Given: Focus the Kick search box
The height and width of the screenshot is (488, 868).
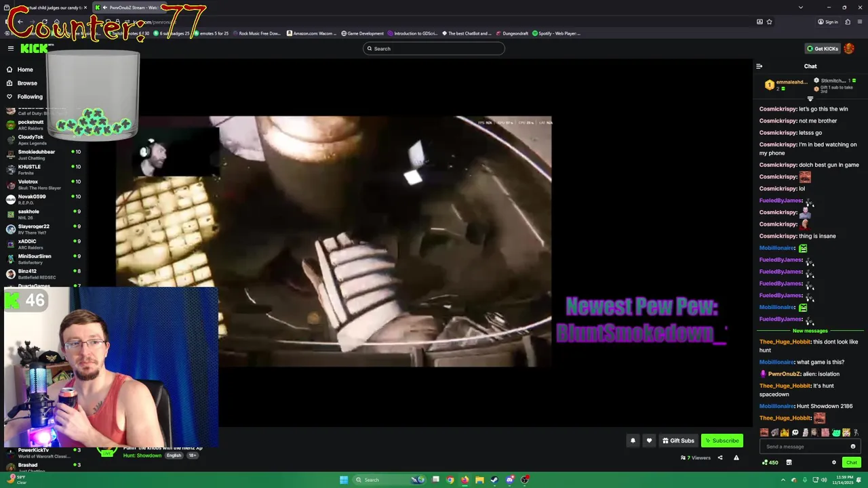Looking at the screenshot, I should [434, 49].
